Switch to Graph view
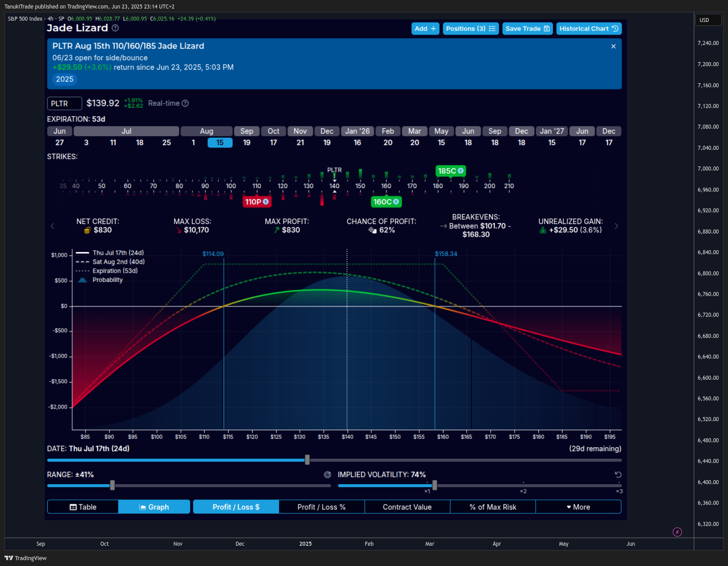This screenshot has width=728, height=566. tap(154, 507)
